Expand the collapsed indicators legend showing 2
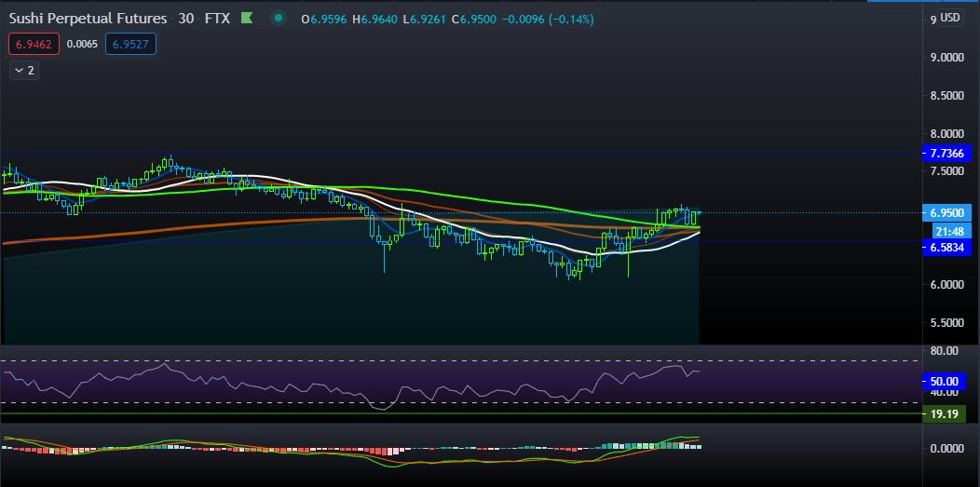This screenshot has width=980, height=487. coord(23,71)
